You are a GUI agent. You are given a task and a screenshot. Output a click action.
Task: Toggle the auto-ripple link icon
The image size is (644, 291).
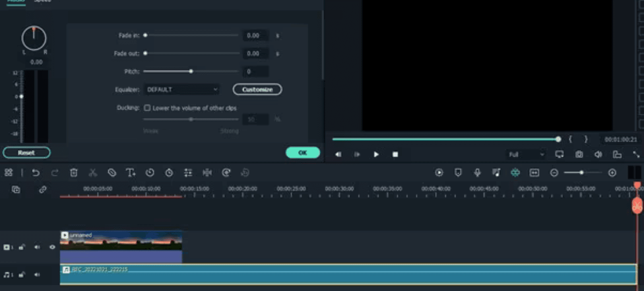click(43, 190)
